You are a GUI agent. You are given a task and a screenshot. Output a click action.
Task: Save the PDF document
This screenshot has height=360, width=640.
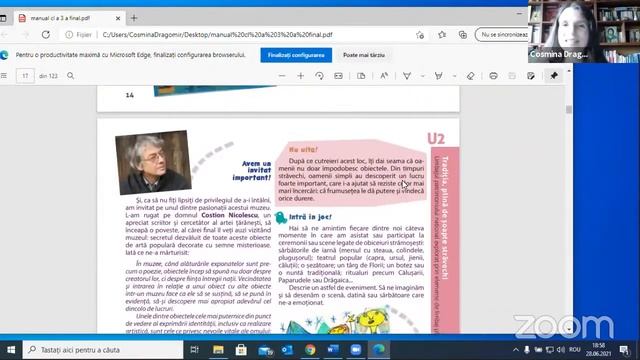tap(512, 76)
